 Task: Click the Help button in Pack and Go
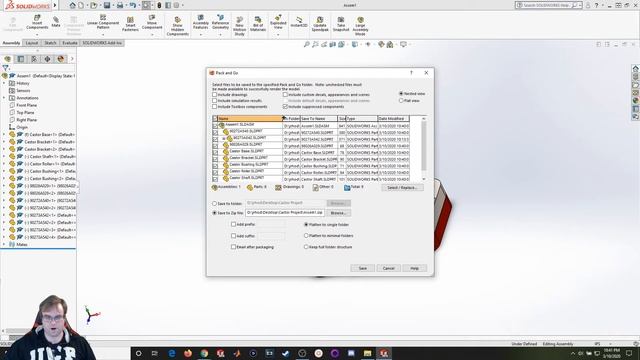click(x=414, y=268)
